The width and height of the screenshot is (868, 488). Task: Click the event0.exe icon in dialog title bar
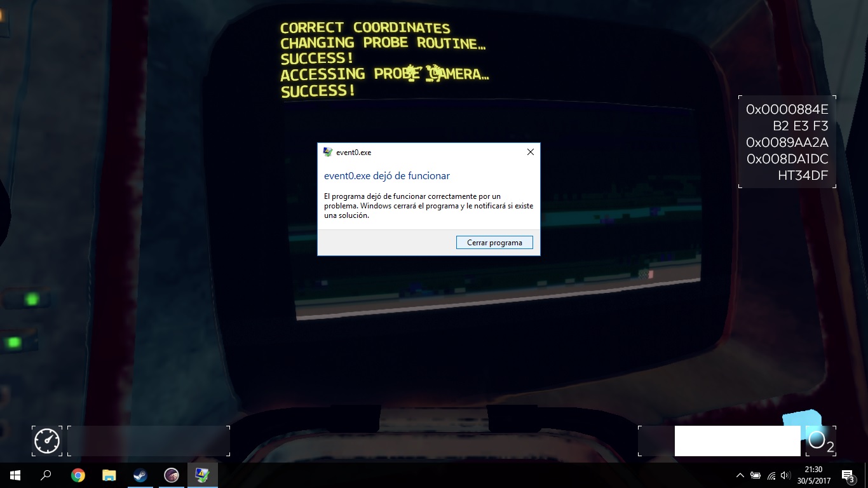click(x=328, y=152)
